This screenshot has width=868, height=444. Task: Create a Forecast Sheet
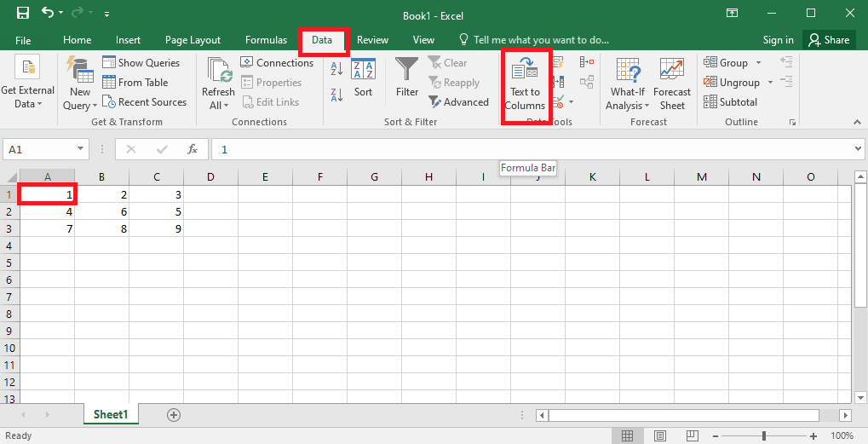point(672,84)
